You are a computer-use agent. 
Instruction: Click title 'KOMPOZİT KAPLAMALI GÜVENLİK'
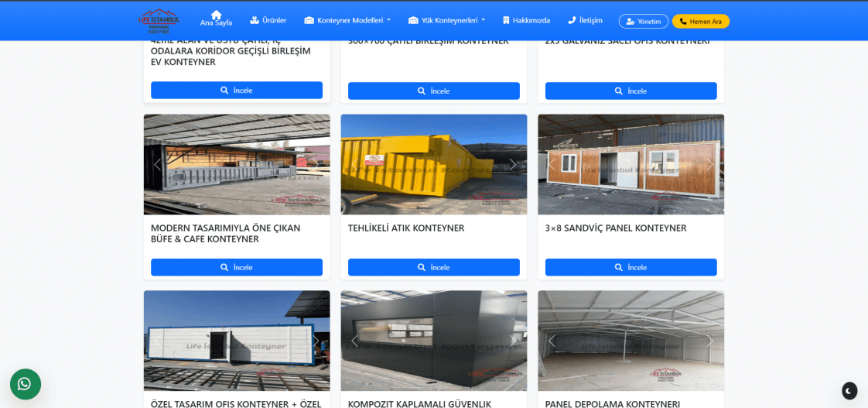coord(419,404)
